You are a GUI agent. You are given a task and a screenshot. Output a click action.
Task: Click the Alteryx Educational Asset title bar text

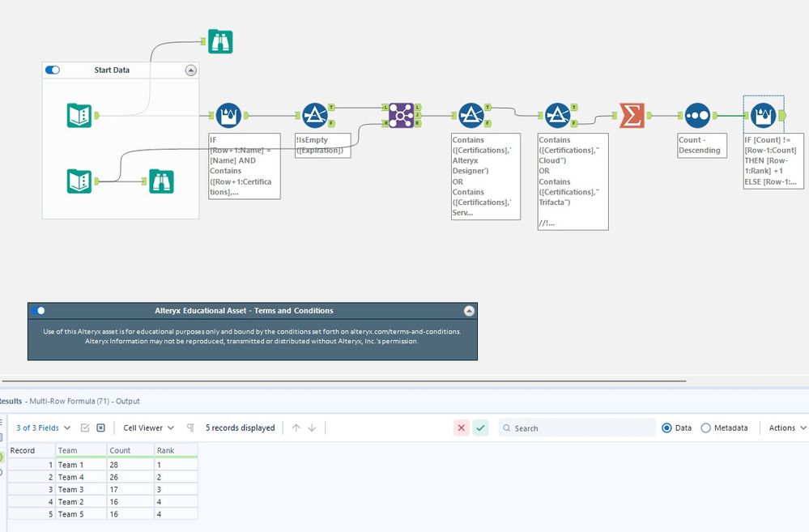pyautogui.click(x=244, y=311)
